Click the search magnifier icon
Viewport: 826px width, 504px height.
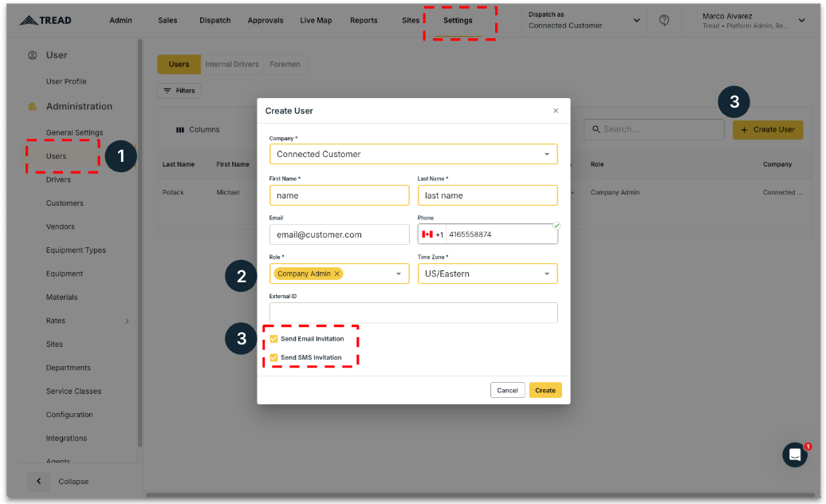tap(596, 129)
